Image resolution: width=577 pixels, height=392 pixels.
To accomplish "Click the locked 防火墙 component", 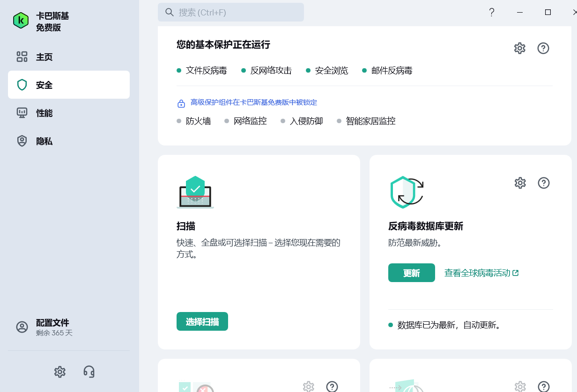I will click(x=194, y=121).
